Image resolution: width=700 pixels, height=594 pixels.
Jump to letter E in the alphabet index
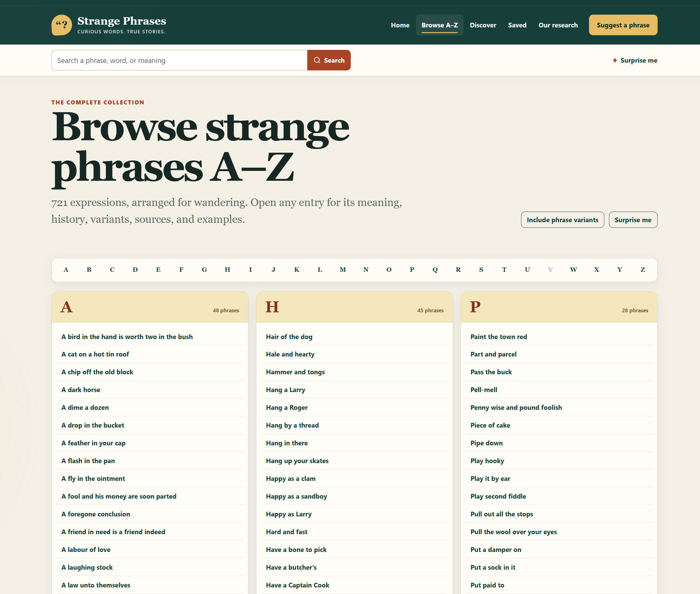(158, 270)
